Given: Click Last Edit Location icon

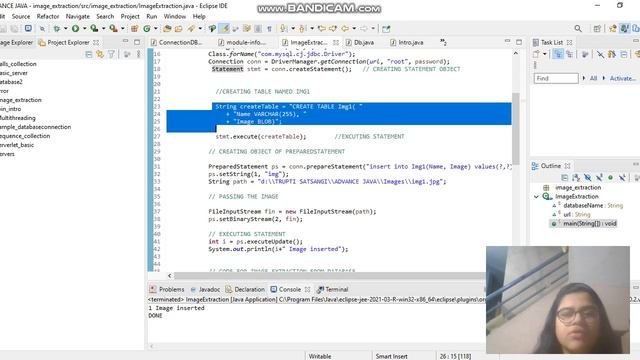Looking at the screenshot, I should (322, 28).
